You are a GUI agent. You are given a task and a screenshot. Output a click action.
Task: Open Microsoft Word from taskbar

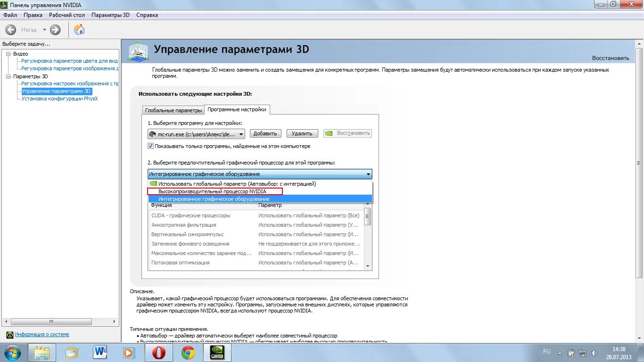point(100,353)
